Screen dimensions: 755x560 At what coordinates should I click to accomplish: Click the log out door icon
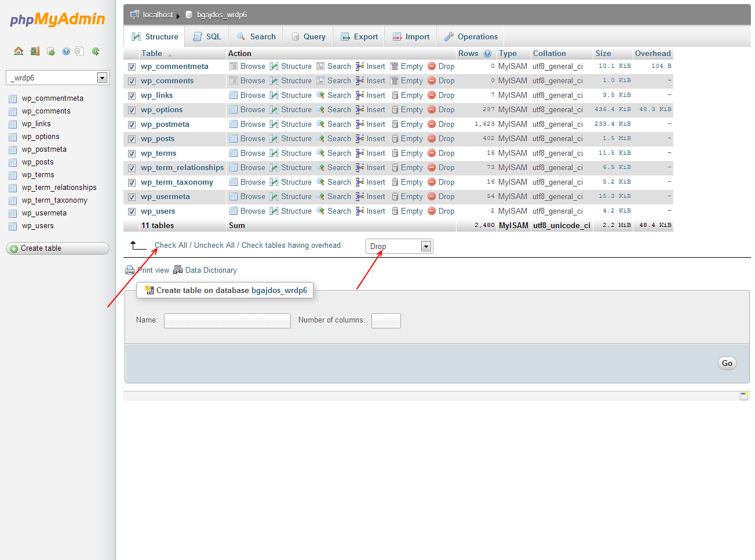(35, 51)
